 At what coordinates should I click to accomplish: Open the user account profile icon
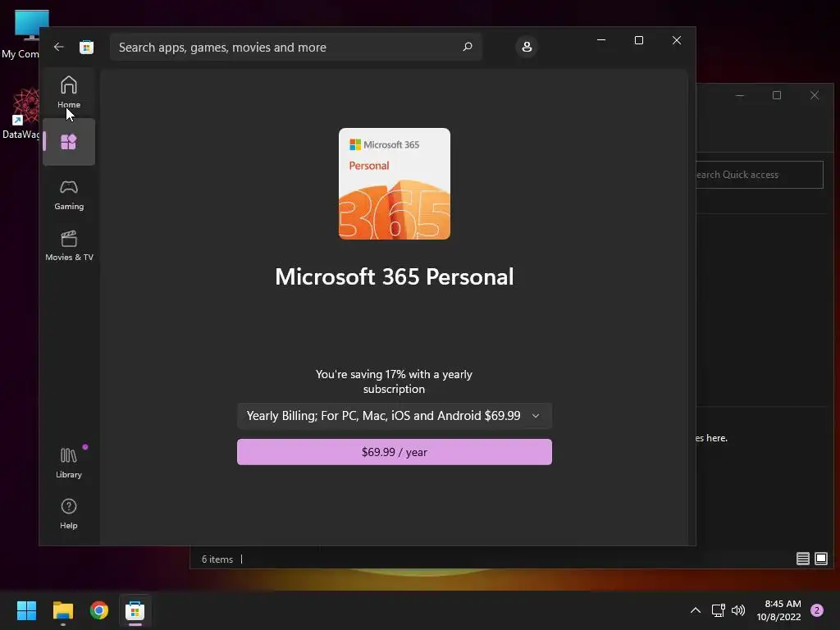(x=527, y=47)
